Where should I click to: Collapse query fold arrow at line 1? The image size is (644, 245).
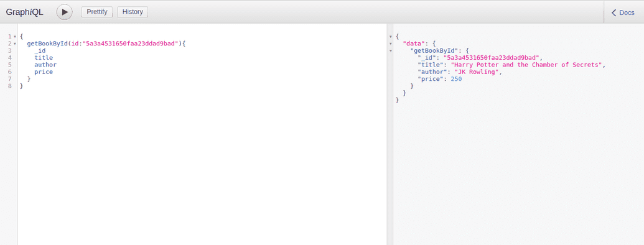(x=15, y=37)
